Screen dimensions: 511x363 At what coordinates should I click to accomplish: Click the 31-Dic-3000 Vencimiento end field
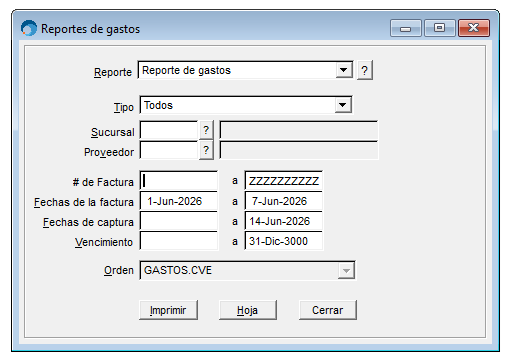[x=284, y=241]
